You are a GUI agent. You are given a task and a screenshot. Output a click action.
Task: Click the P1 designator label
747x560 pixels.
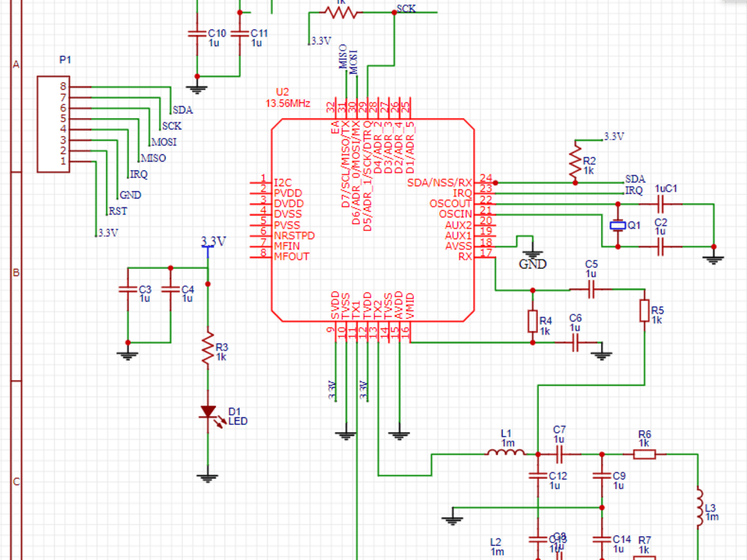click(65, 60)
